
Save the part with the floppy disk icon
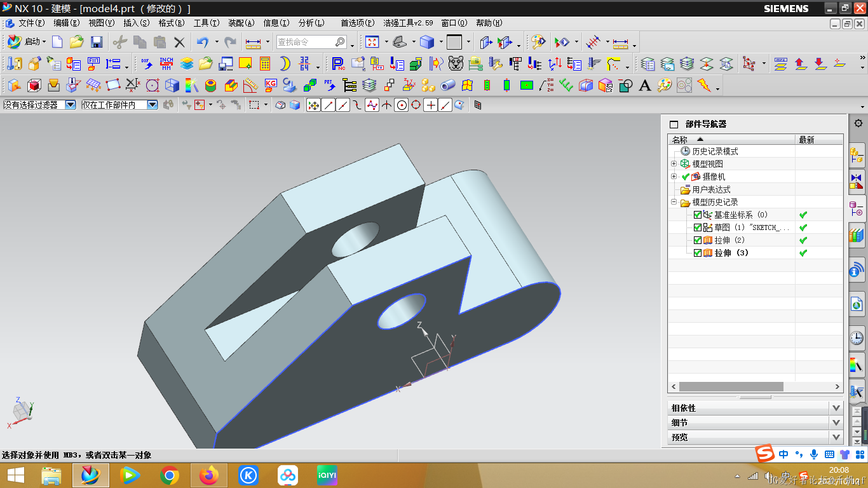pos(97,42)
